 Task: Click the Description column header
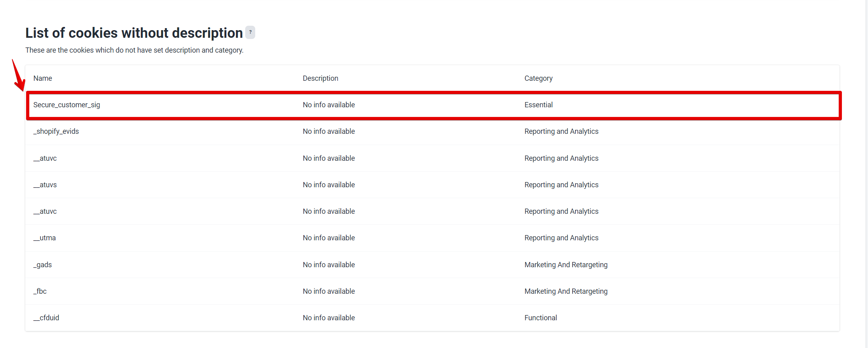[320, 78]
